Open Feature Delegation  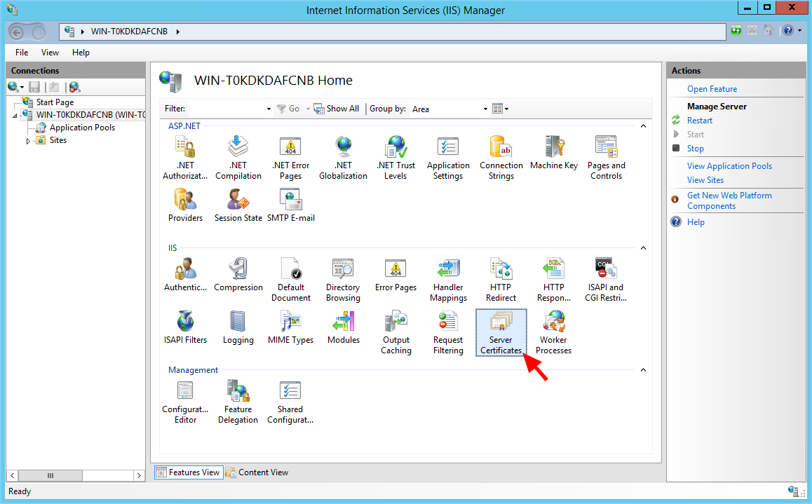pyautogui.click(x=238, y=402)
